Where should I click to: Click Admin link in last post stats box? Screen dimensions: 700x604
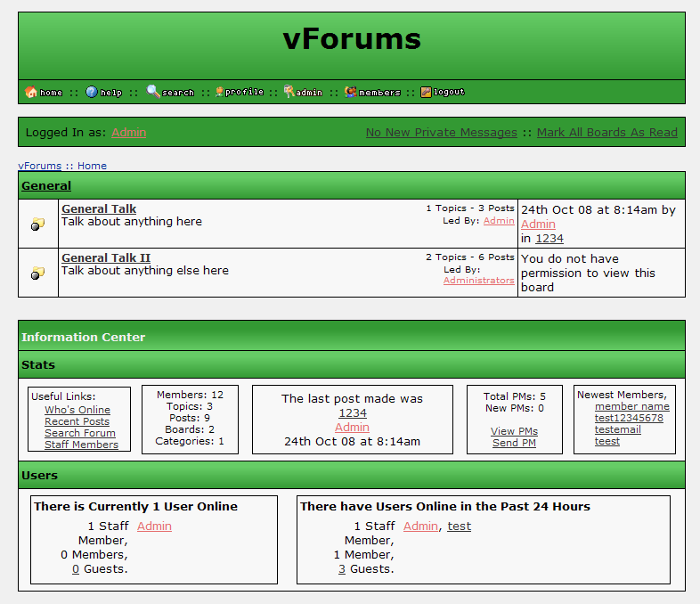pyautogui.click(x=353, y=428)
